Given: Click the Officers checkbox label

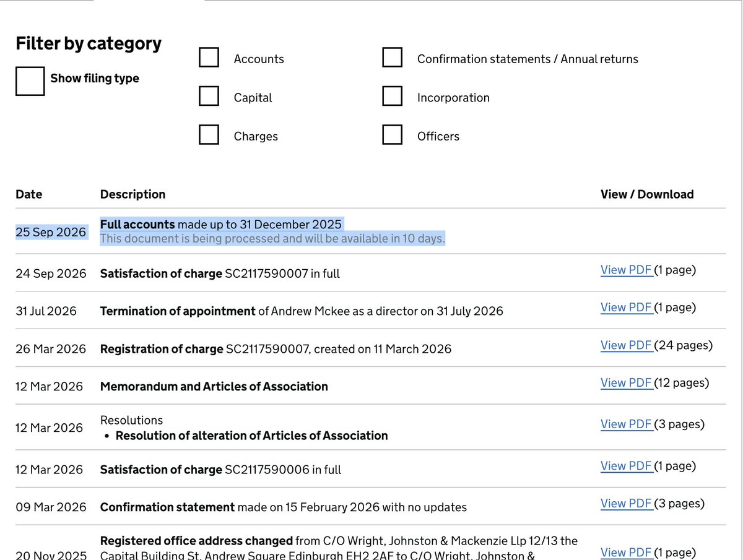Looking at the screenshot, I should [438, 137].
